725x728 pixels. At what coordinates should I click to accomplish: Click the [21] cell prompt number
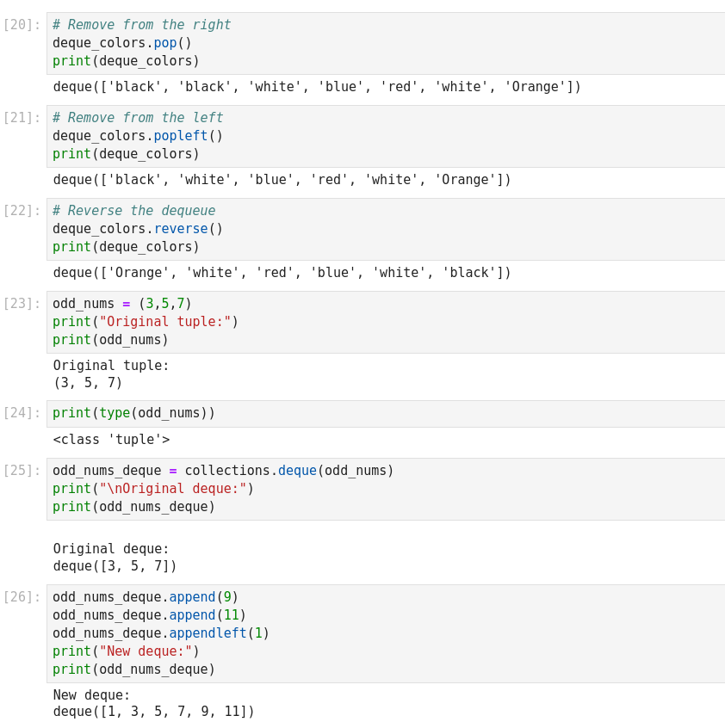[22, 118]
